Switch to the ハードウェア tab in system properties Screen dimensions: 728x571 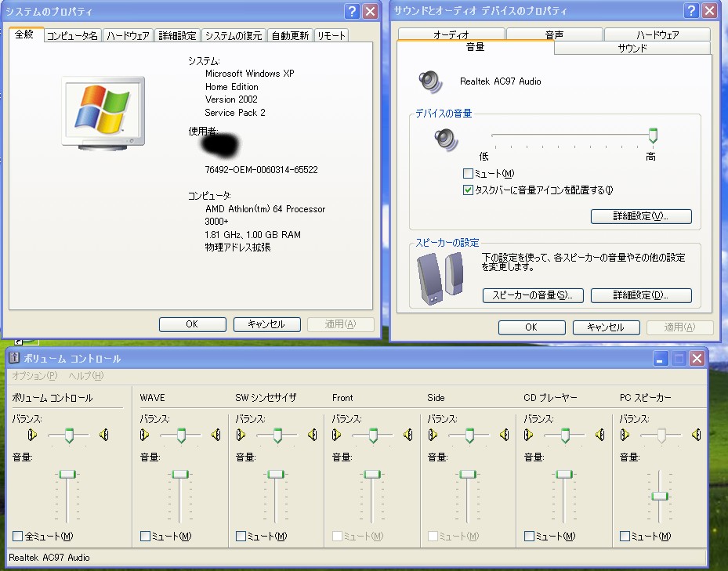[x=128, y=36]
